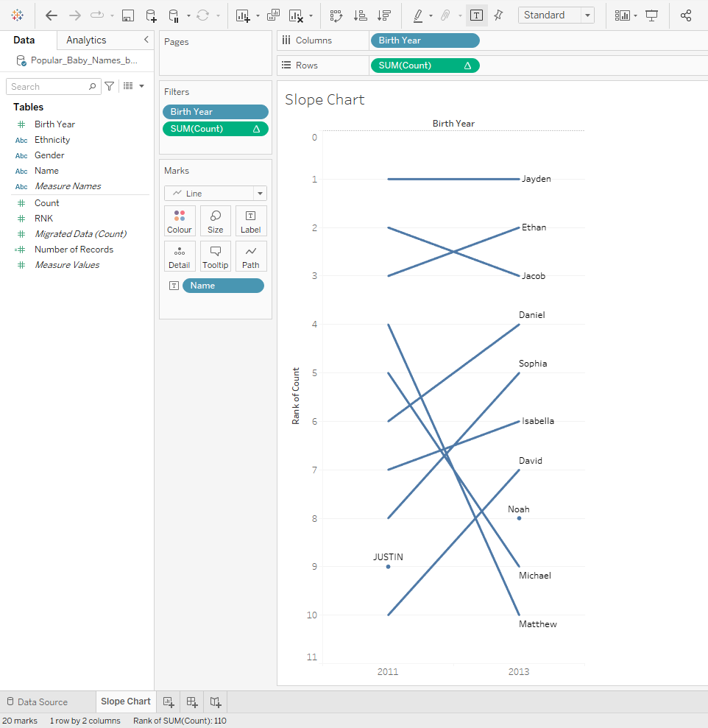Viewport: 708px width, 728px height.
Task: Open the Colour card in Marks
Action: pos(180,221)
